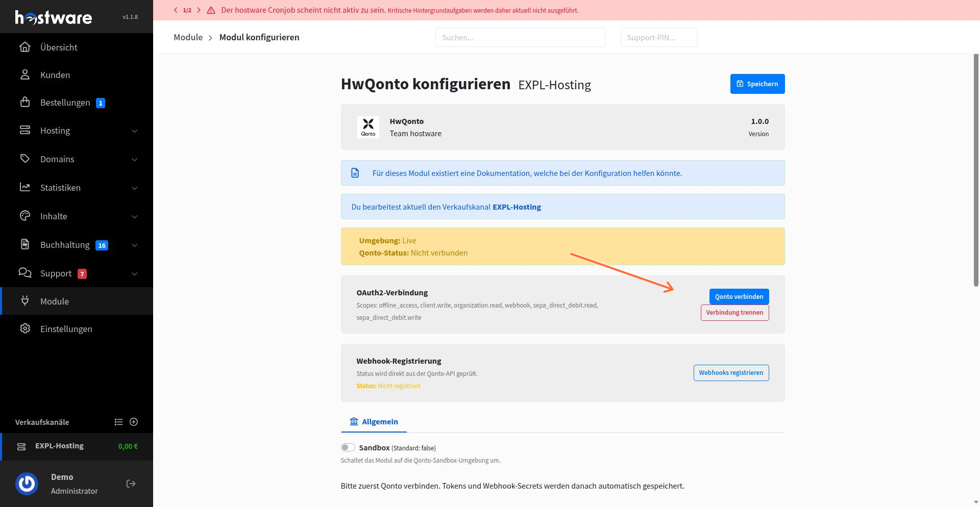Click the warning triangle icon in banner
Screen dimensions: 980x507
click(x=211, y=10)
